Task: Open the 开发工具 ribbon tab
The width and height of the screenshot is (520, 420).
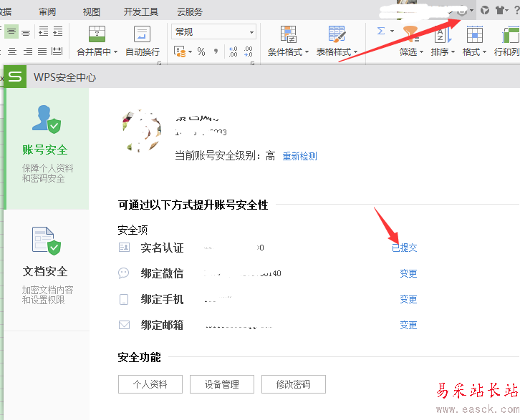Action: (140, 12)
